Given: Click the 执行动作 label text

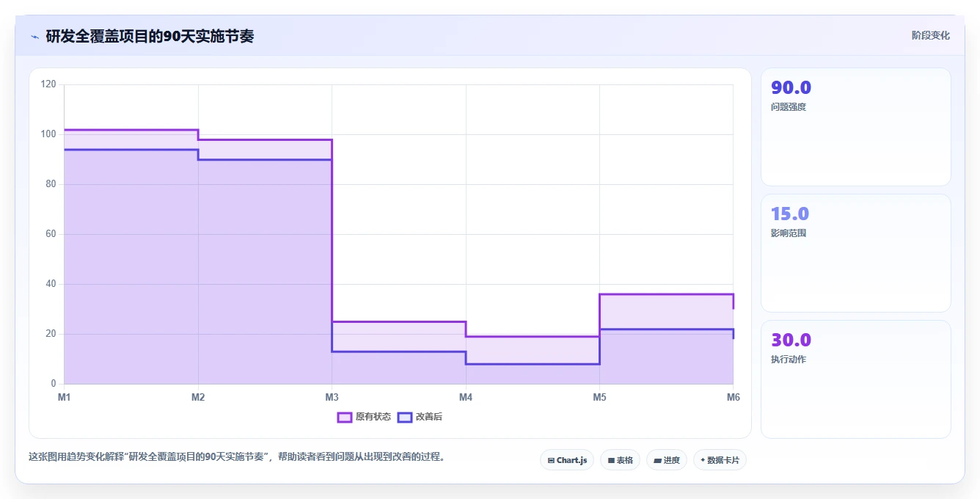Looking at the screenshot, I should point(789,360).
